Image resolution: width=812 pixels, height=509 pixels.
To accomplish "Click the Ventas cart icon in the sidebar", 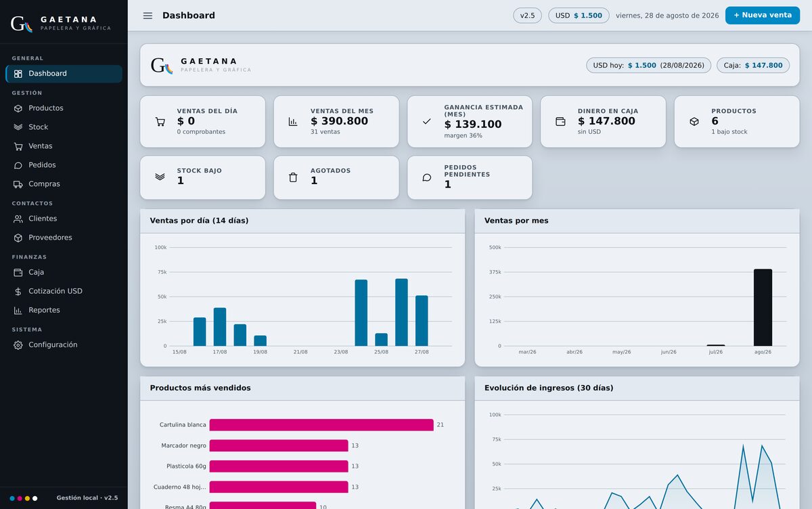I will [x=18, y=146].
